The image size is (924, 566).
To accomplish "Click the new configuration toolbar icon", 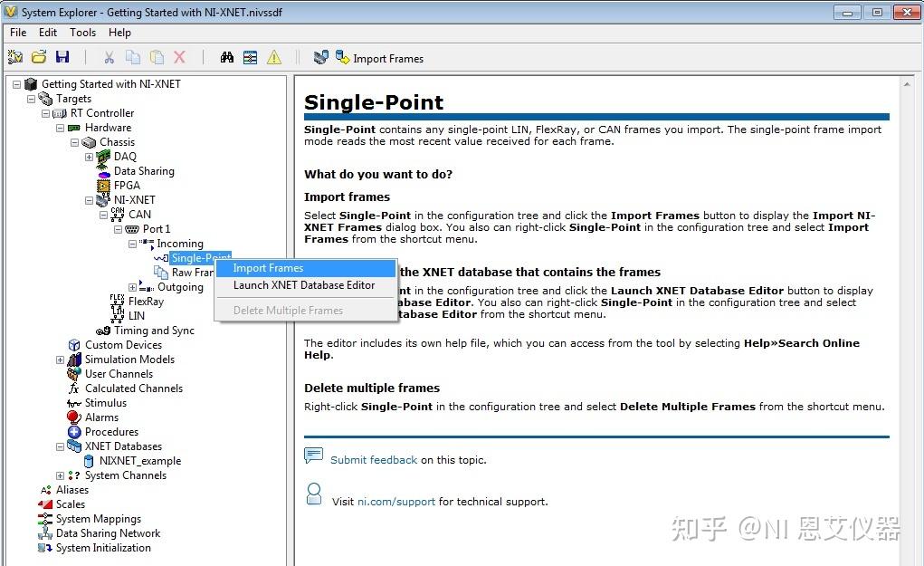I will pos(15,56).
